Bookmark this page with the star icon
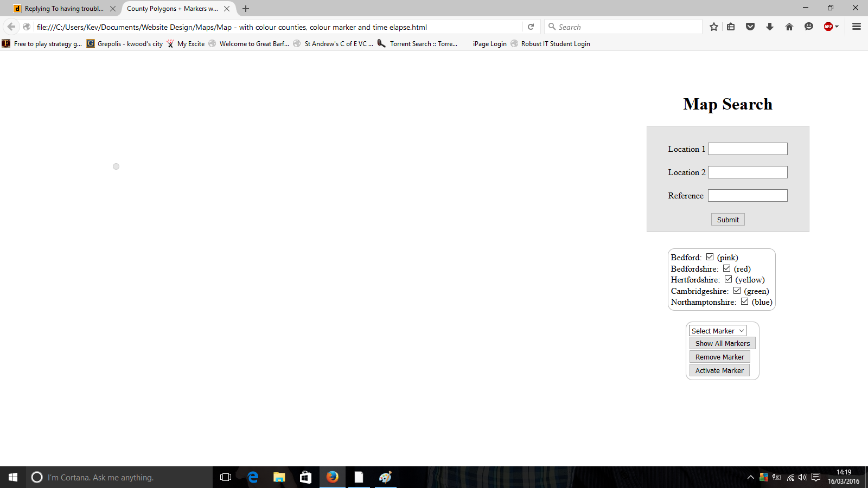This screenshot has width=868, height=488. [714, 27]
